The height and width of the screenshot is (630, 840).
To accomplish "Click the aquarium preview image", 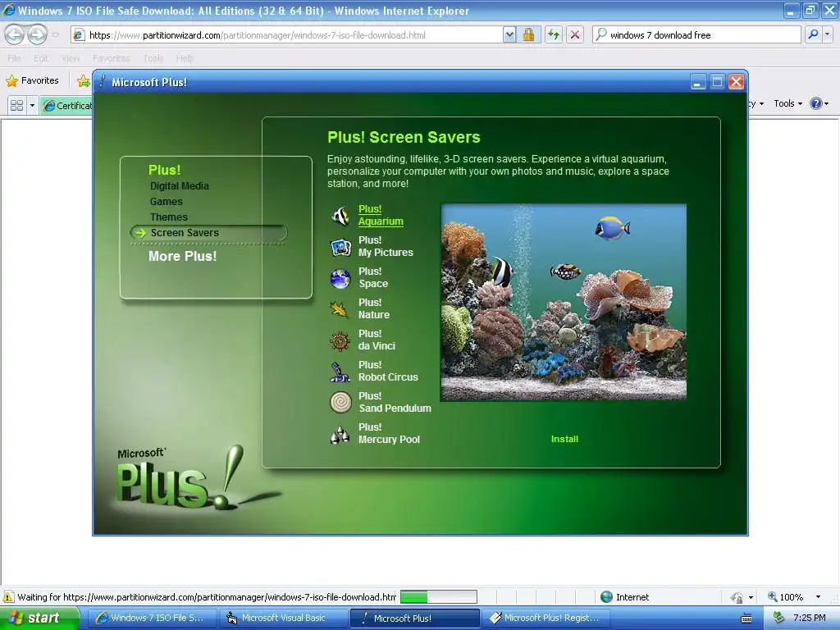I will [x=564, y=302].
